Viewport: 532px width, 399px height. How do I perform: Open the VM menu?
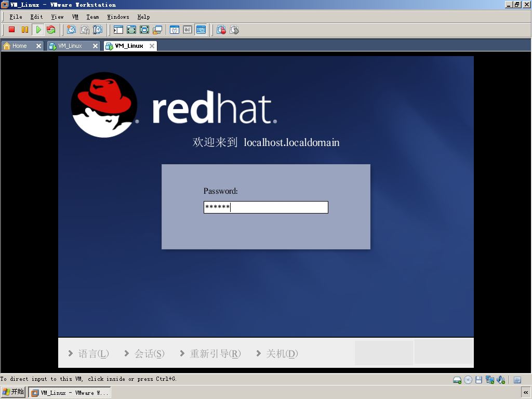[75, 17]
